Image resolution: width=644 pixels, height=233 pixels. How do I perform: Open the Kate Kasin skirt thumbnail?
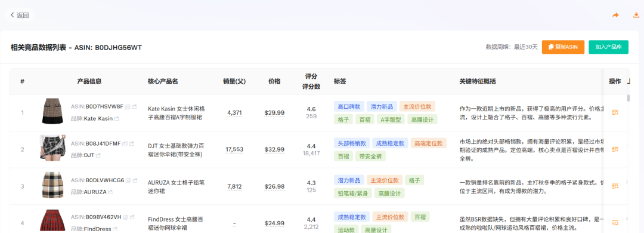(x=52, y=111)
